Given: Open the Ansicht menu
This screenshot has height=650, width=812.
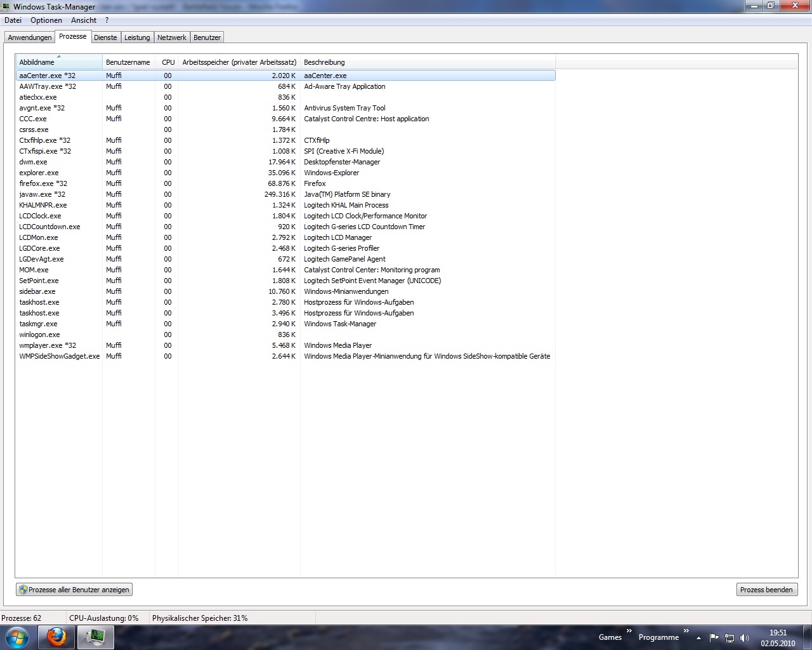Looking at the screenshot, I should click(84, 20).
